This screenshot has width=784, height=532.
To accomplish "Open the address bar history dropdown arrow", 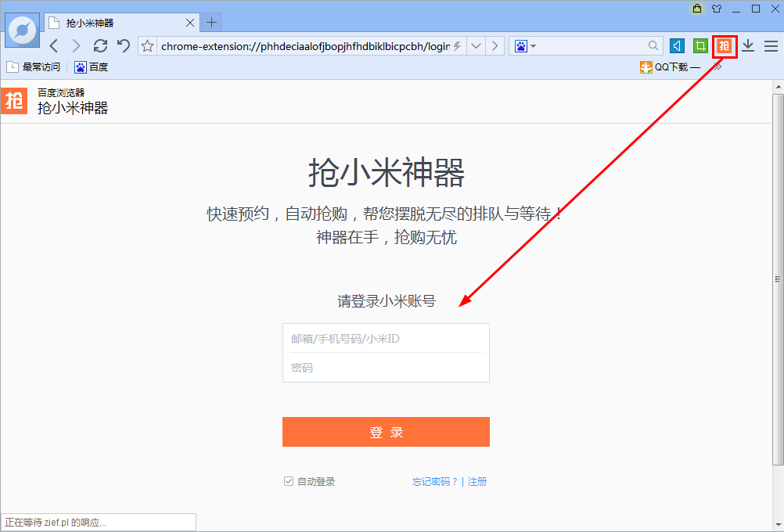I will (476, 45).
